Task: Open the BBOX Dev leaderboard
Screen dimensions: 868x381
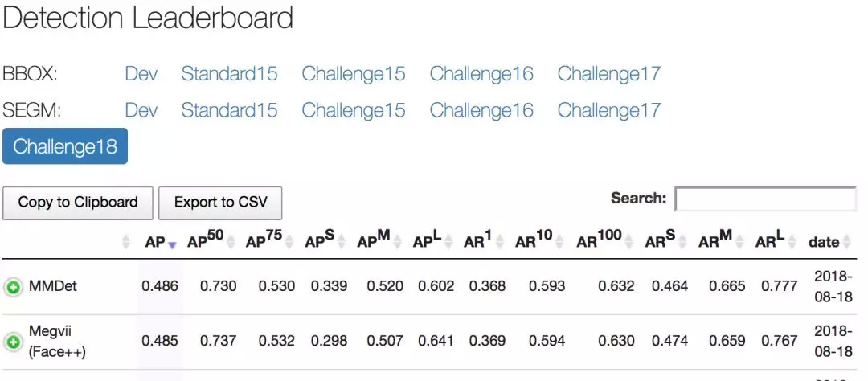Action: tap(141, 75)
